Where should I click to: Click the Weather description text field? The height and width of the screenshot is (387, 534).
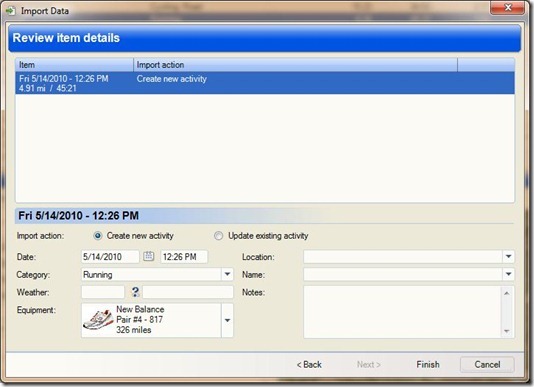tap(188, 292)
